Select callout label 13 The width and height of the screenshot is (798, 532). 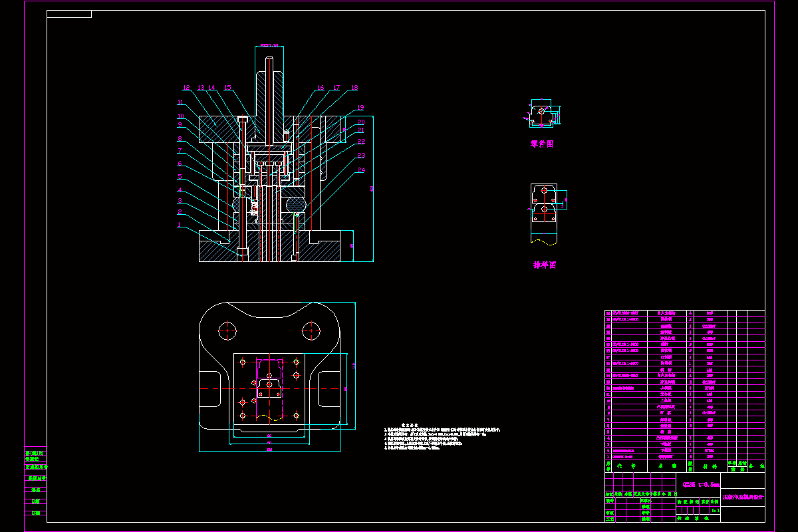[x=201, y=88]
